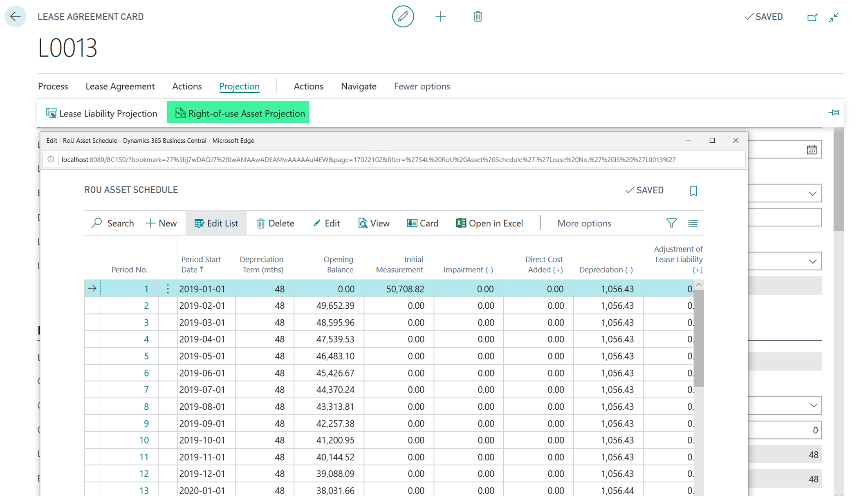868x496 pixels.
Task: Open the Actions menu next to Lease Agreement
Action: [187, 86]
